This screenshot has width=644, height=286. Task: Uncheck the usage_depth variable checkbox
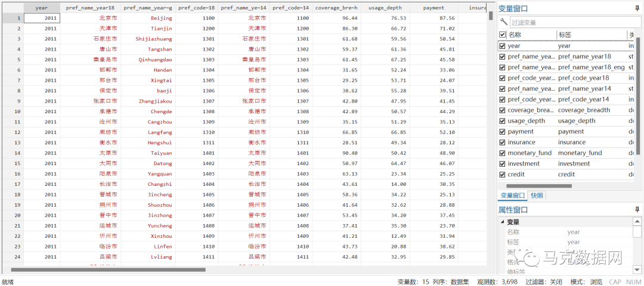[502, 120]
